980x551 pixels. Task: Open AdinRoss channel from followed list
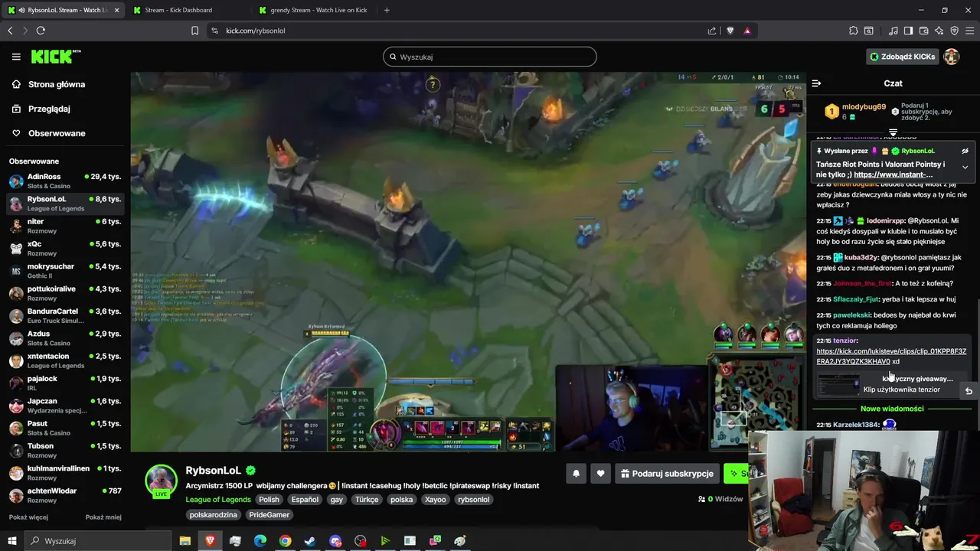coord(64,181)
